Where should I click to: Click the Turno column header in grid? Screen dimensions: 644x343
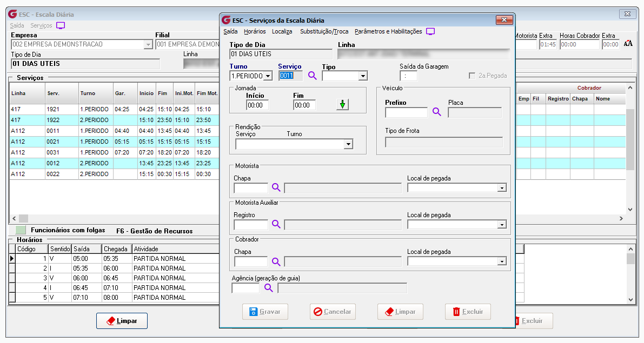point(96,93)
